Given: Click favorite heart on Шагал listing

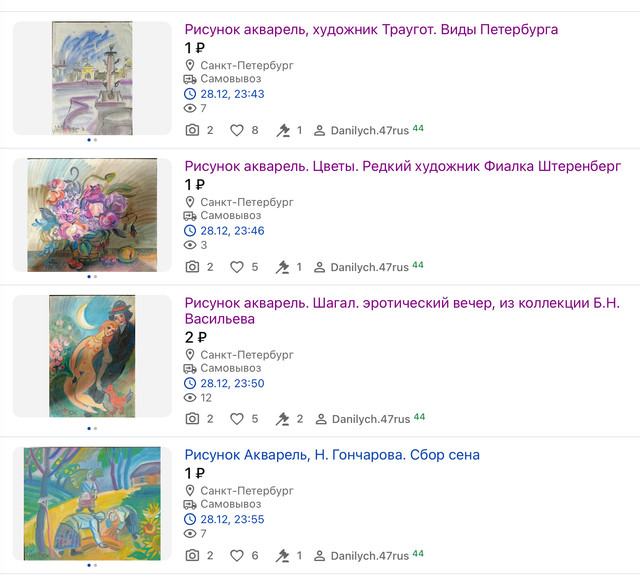Looking at the screenshot, I should point(237,419).
